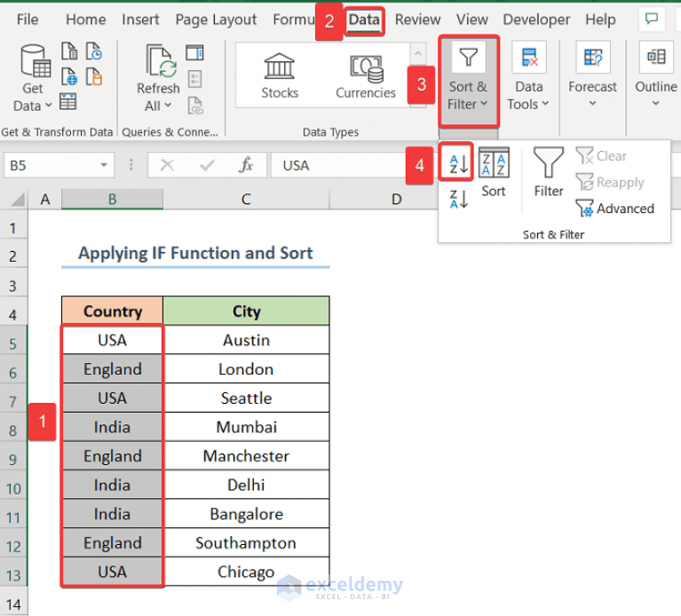Click the Clear filter option
681x616 pixels.
[x=601, y=156]
